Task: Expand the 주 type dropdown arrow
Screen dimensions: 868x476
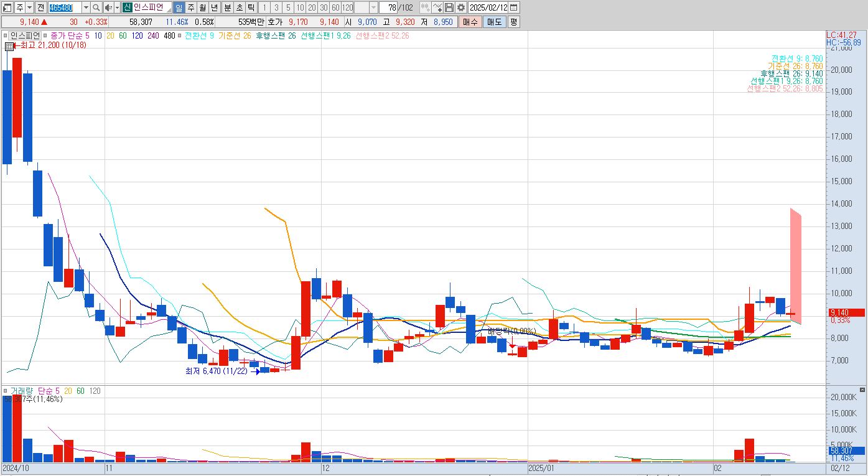Action: [x=30, y=7]
